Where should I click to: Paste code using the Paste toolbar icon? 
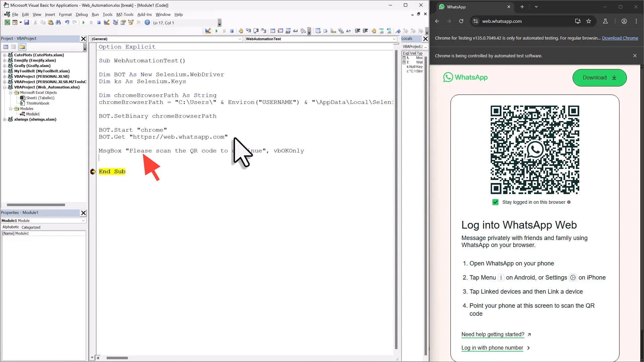coord(51,22)
